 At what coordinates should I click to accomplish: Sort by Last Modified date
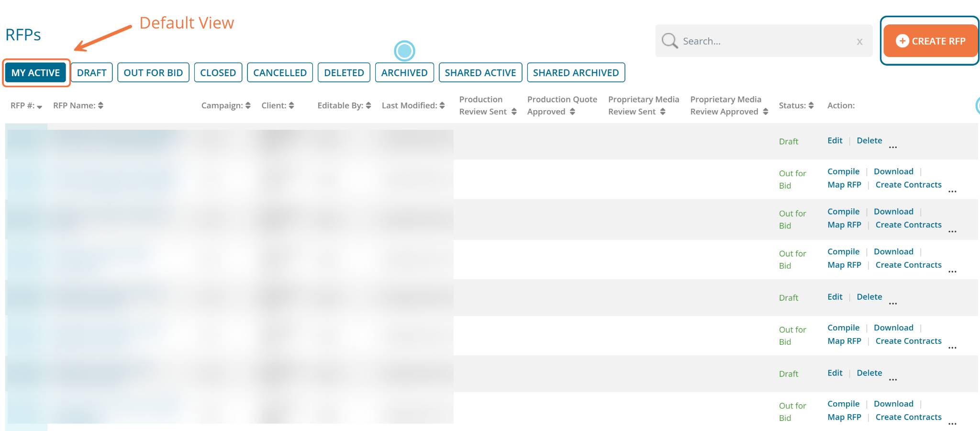pyautogui.click(x=442, y=105)
